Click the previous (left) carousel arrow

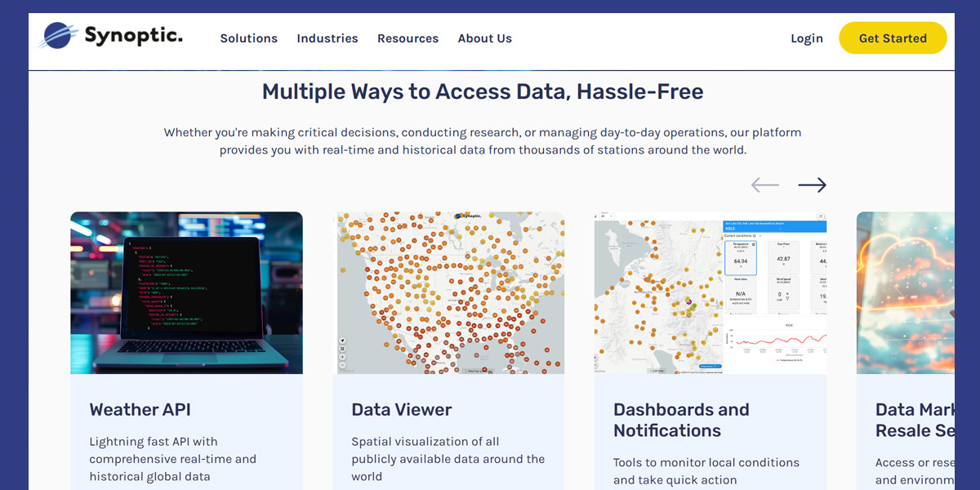(x=765, y=185)
